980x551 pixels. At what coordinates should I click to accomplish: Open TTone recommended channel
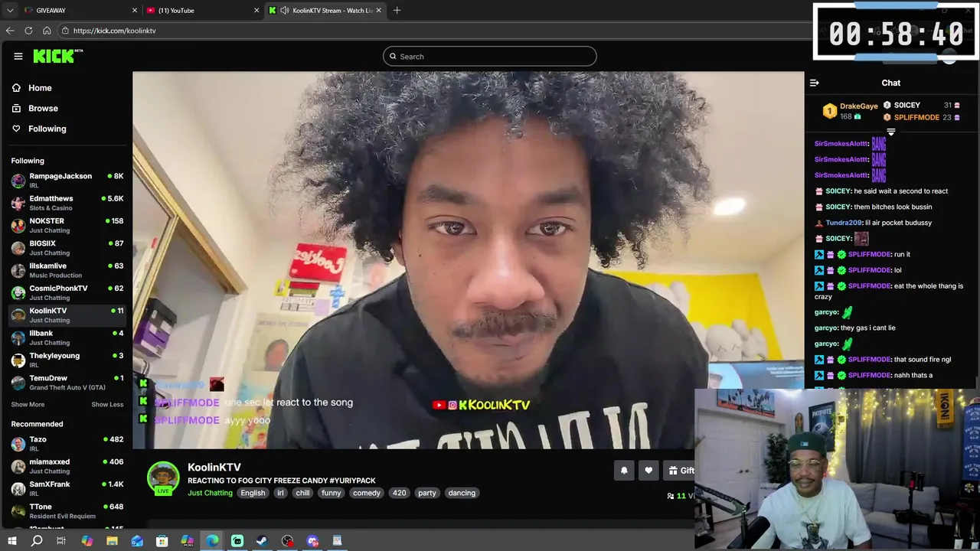tap(67, 510)
